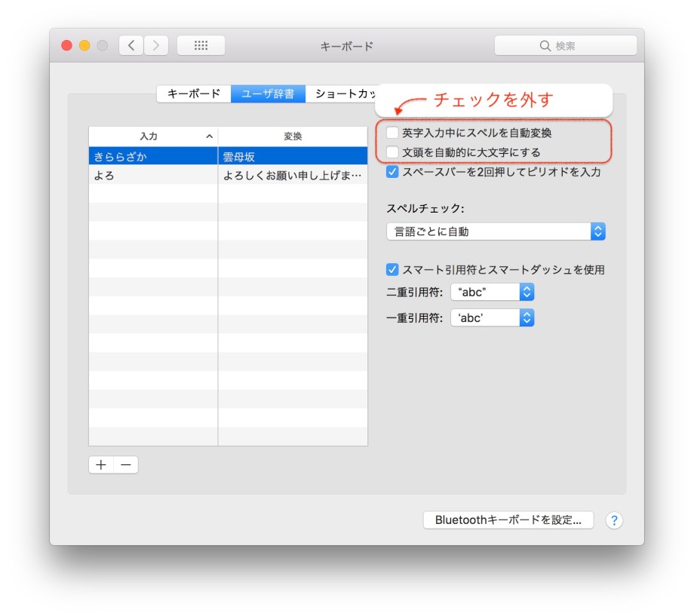The image size is (694, 616).
Task: Add a dictionary entry with plus button
Action: [101, 464]
